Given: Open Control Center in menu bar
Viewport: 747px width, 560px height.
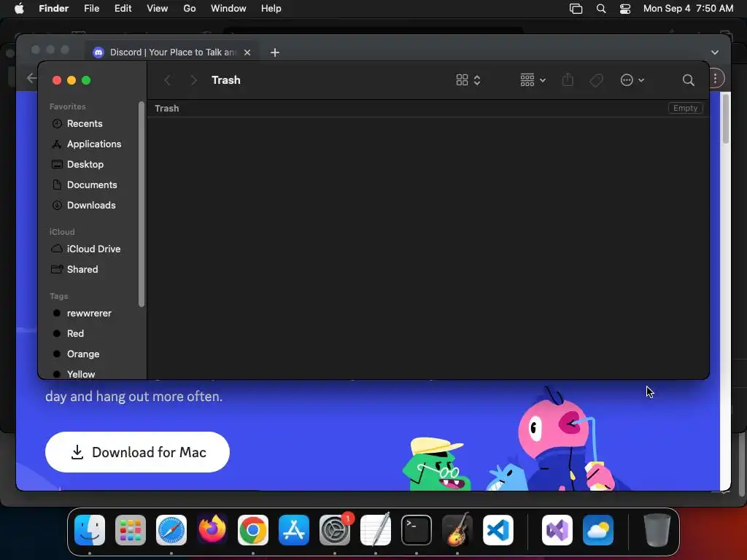Looking at the screenshot, I should coord(625,9).
